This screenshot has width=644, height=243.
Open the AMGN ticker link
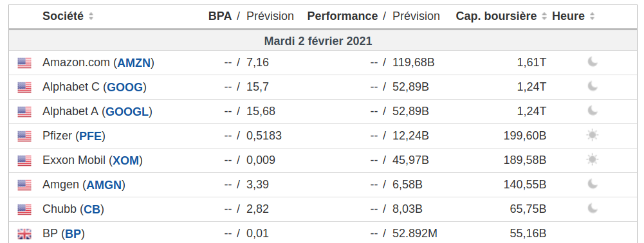tap(104, 185)
